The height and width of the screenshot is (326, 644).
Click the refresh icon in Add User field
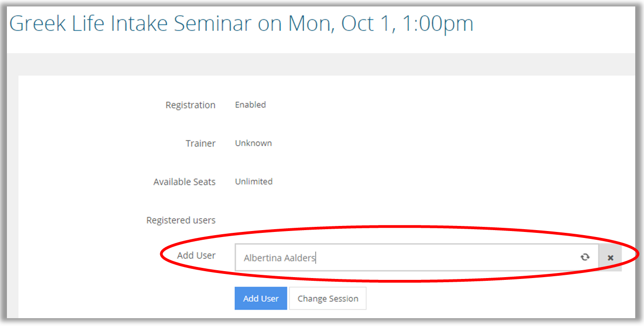coord(585,257)
